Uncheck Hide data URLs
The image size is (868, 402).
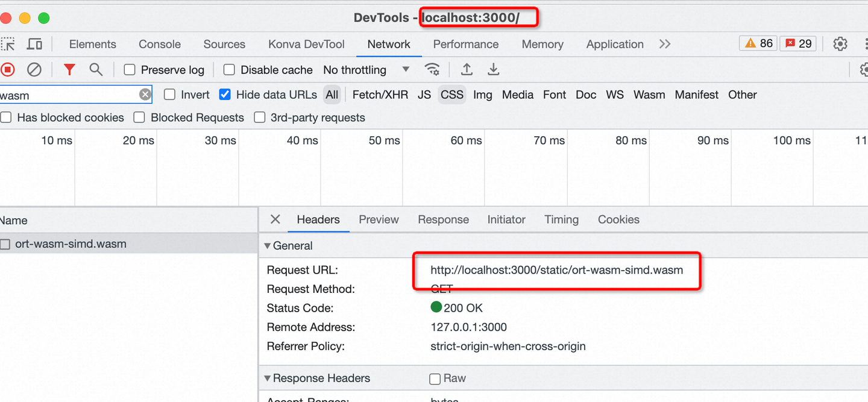click(225, 95)
